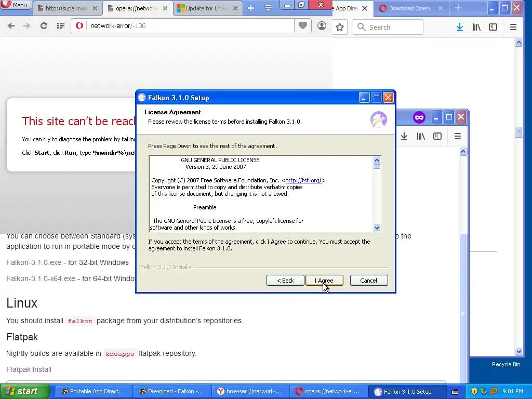This screenshot has height=399, width=532.
Task: Click scrollbar up arrow in private Firefox window
Action: pos(463,152)
